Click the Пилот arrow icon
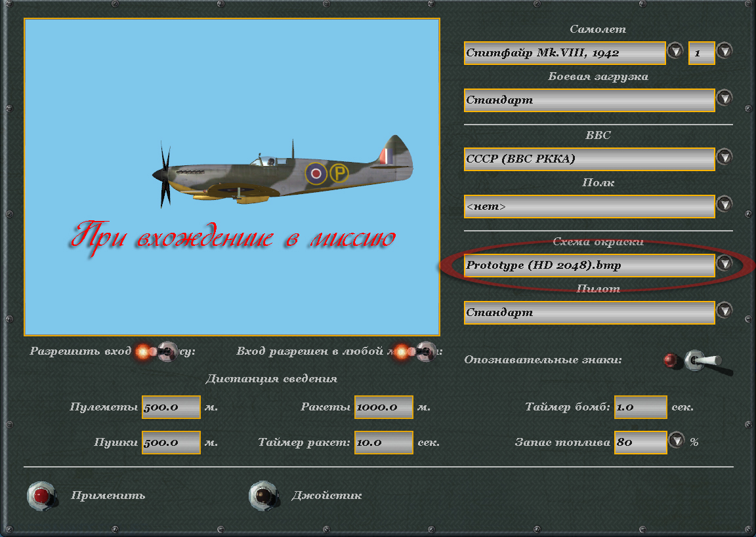 point(724,310)
